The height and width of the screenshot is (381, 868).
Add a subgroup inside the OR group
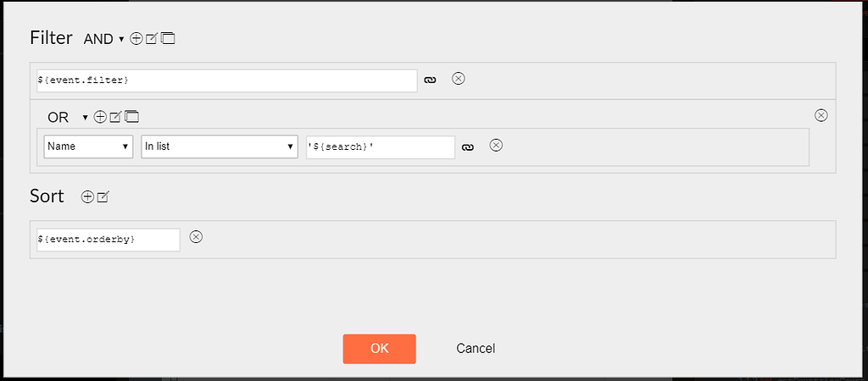click(x=131, y=117)
